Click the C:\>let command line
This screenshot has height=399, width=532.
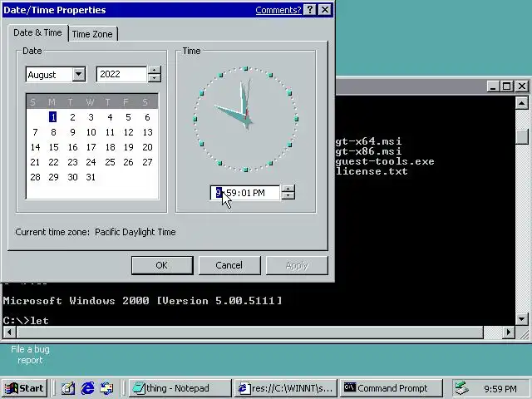[x=26, y=321]
